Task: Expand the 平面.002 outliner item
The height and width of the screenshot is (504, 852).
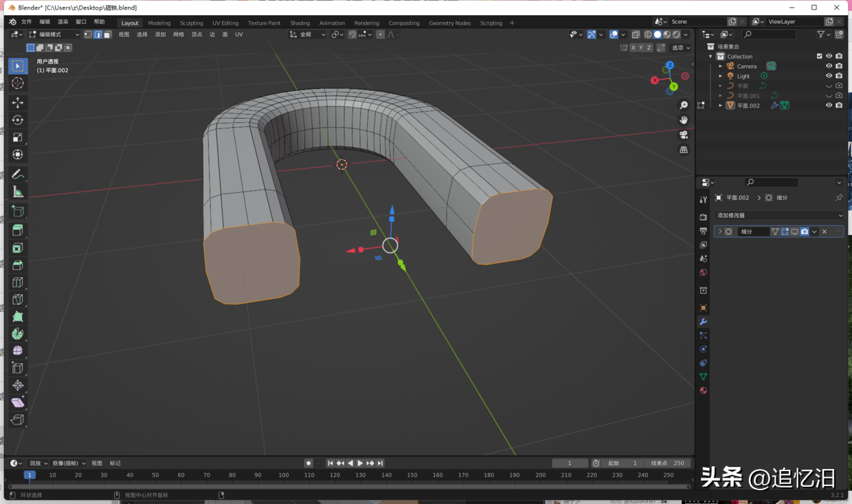Action: 720,105
